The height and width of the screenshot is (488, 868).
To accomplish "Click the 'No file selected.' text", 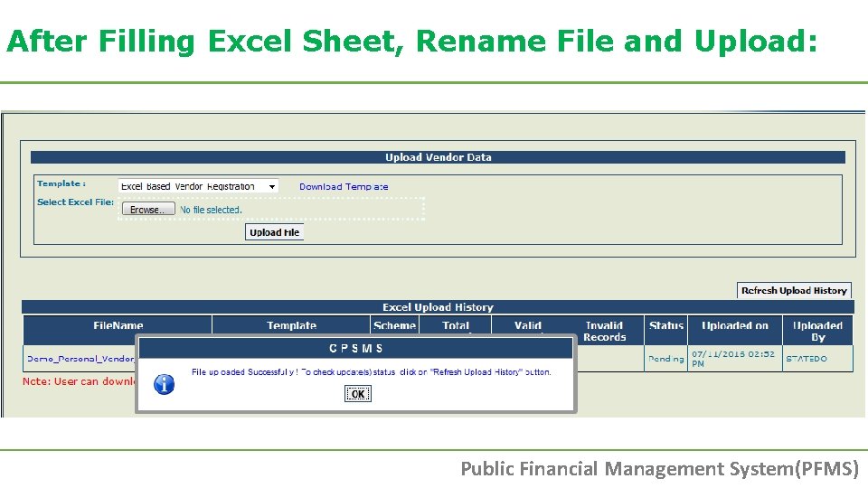I will (211, 210).
